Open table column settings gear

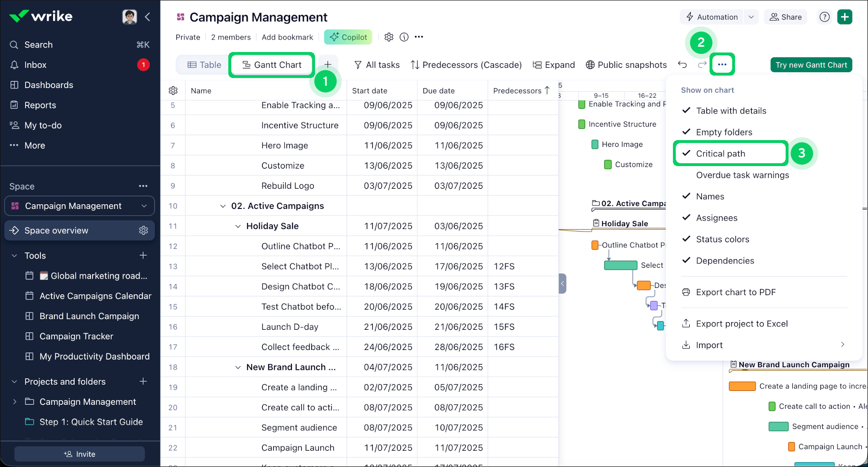coord(173,91)
